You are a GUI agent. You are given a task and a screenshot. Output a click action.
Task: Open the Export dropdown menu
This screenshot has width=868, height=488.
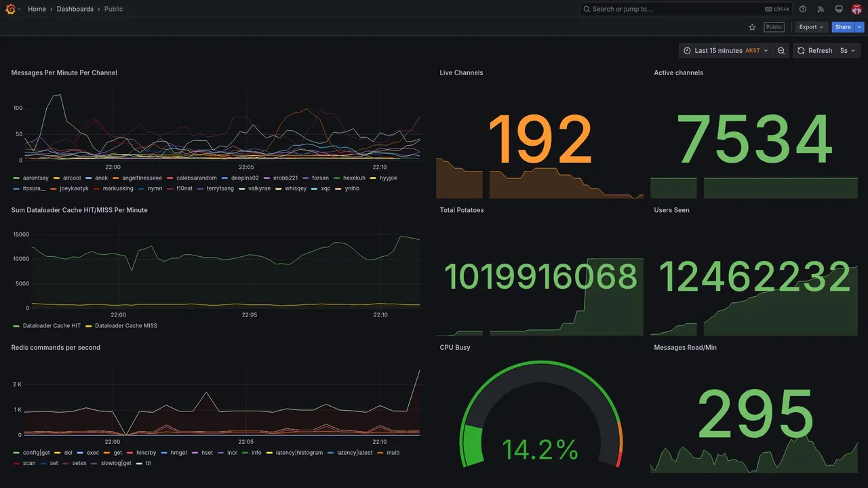811,27
